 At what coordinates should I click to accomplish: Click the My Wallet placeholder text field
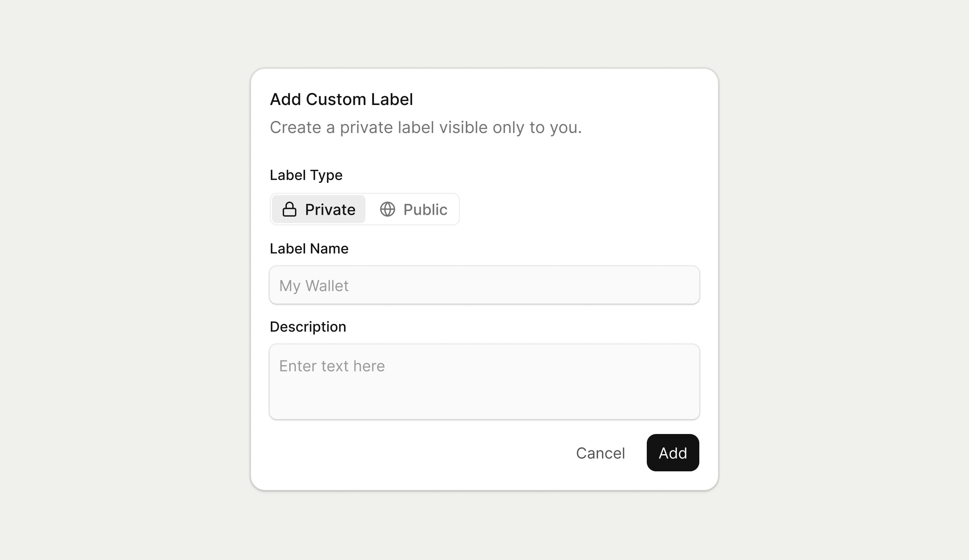pos(484,285)
